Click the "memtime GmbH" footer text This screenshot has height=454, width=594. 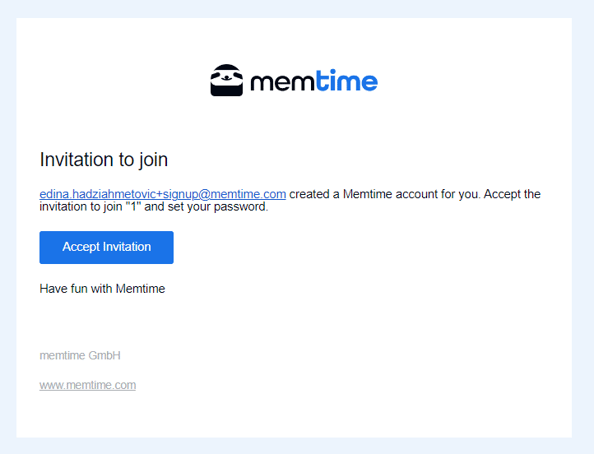80,355
